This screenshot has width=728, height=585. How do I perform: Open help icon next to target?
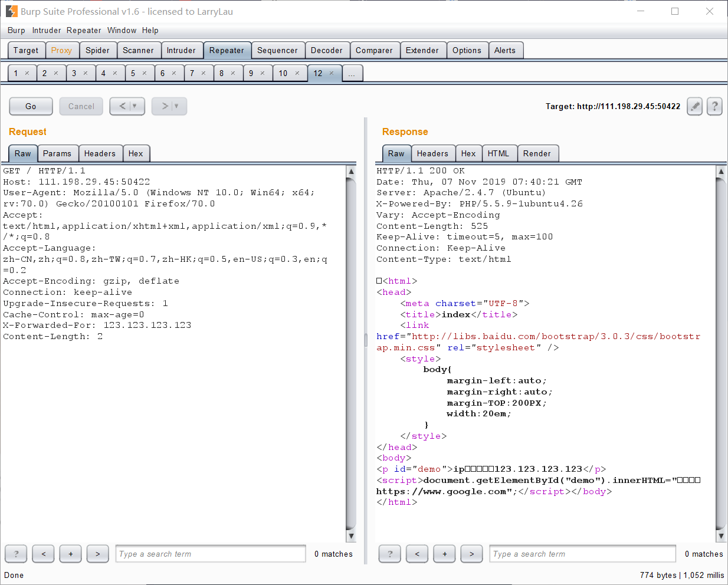[x=714, y=106]
